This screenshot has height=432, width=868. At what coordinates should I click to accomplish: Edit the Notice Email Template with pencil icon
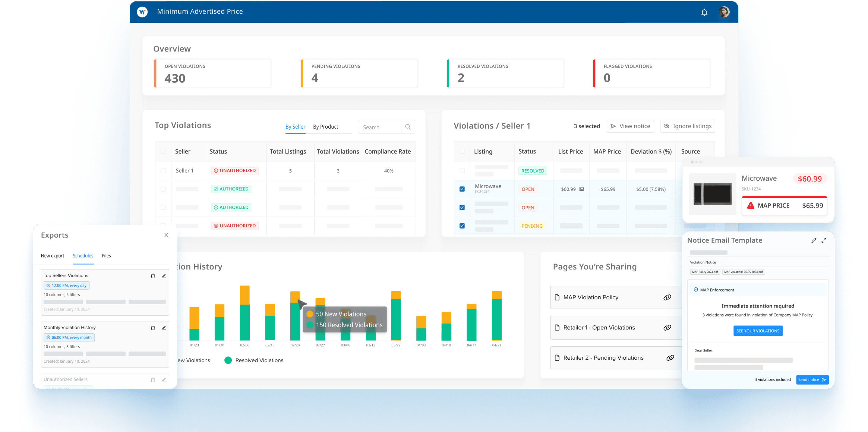(814, 241)
